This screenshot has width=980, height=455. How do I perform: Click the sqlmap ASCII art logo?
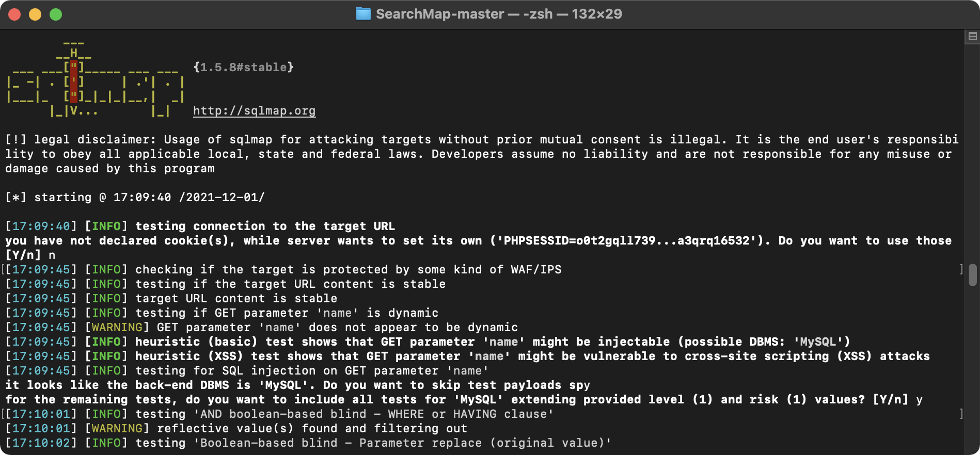click(x=96, y=78)
